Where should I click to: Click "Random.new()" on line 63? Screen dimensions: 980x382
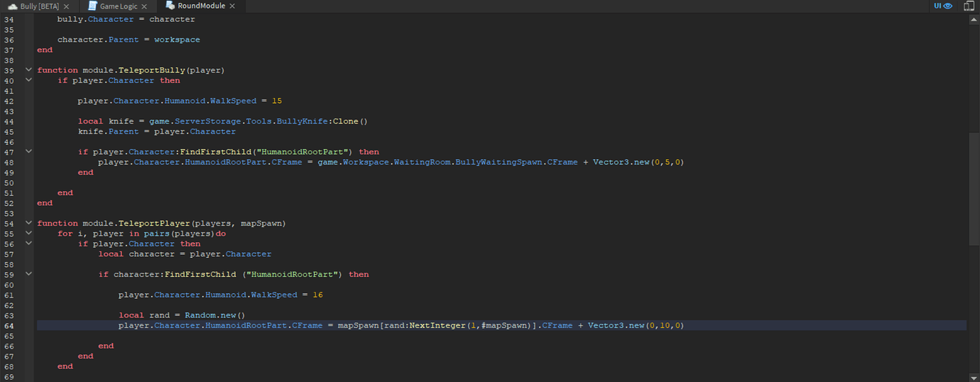tap(214, 315)
